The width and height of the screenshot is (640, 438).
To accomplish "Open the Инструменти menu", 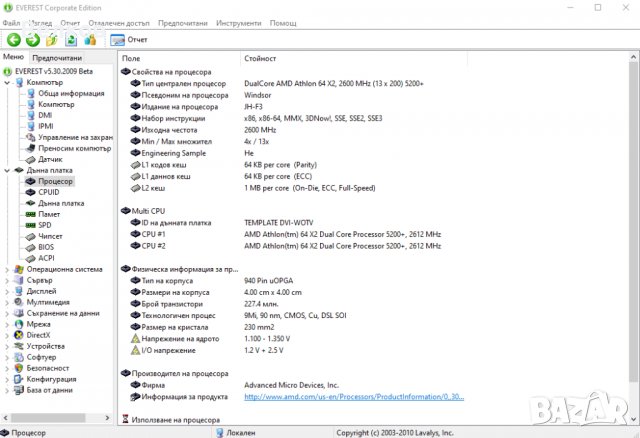I will coord(239,22).
